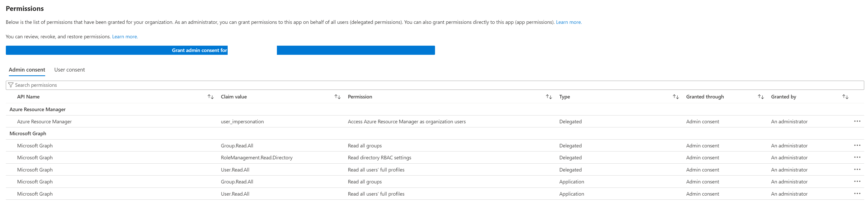Select the Microsoft Graph group header
Viewport: 868px width, 205px height.
(x=28, y=134)
